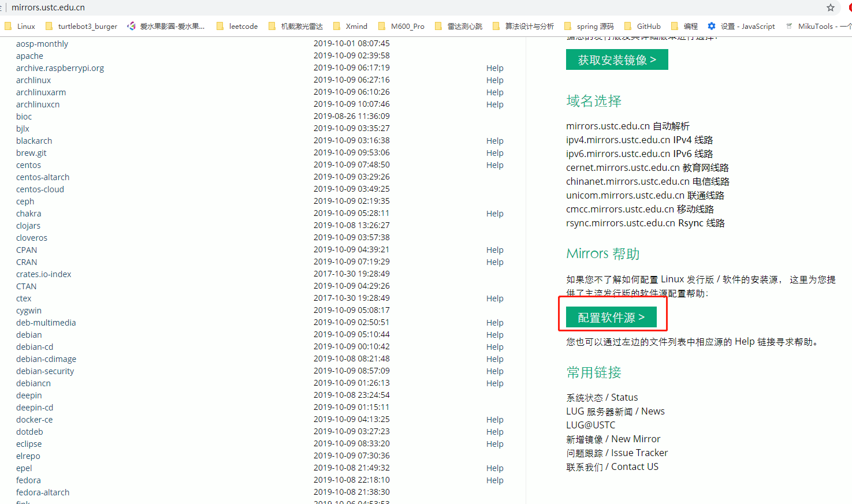This screenshot has width=852, height=504.
Task: Open the fedora-altarch mirror directory
Action: tap(43, 492)
